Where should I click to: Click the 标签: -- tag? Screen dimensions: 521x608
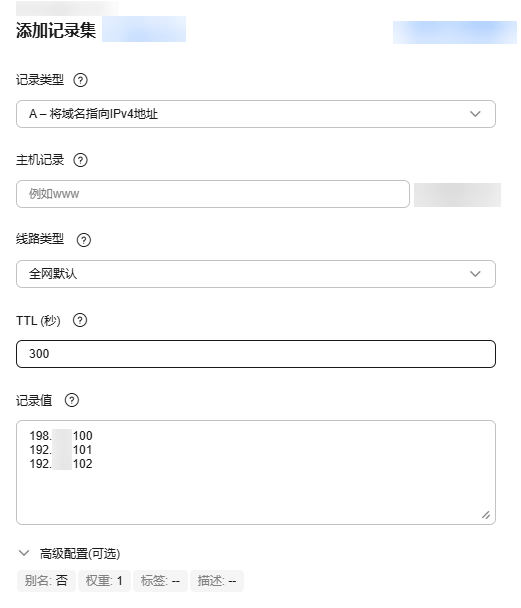tap(160, 581)
